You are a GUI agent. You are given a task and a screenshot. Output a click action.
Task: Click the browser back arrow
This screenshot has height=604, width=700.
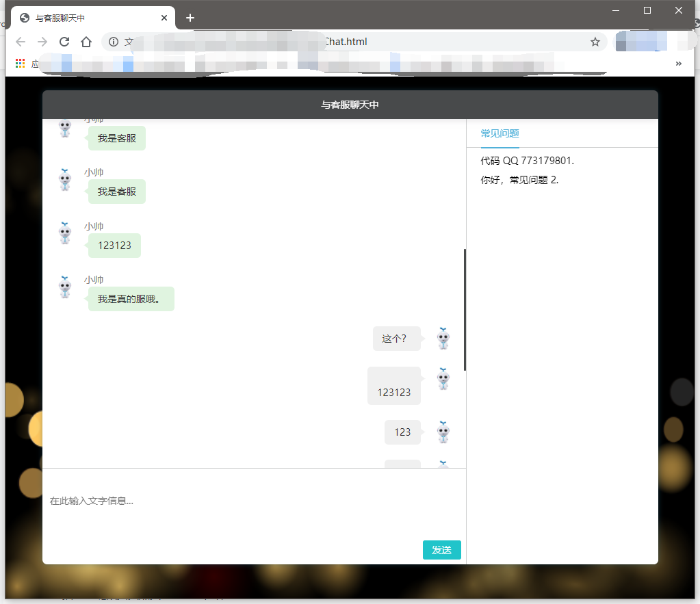[x=21, y=42]
